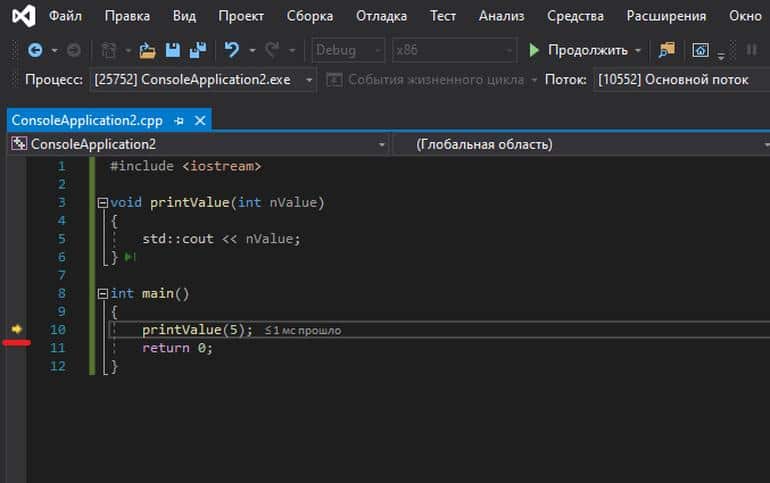This screenshot has width=770, height=483.
Task: Open the find in files toolbar icon
Action: tap(667, 50)
